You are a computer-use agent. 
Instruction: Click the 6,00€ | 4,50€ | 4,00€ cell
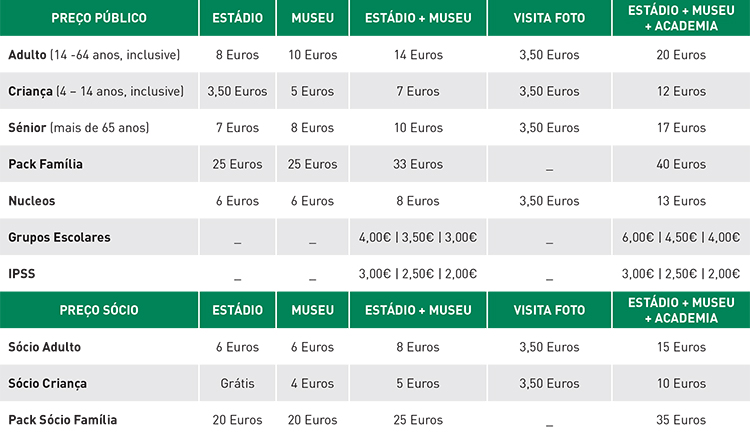coord(681,237)
